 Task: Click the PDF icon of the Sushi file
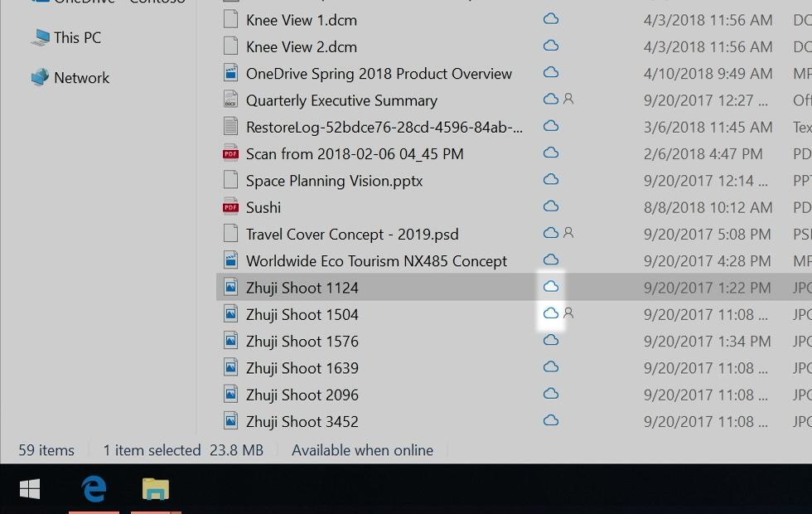pos(230,206)
